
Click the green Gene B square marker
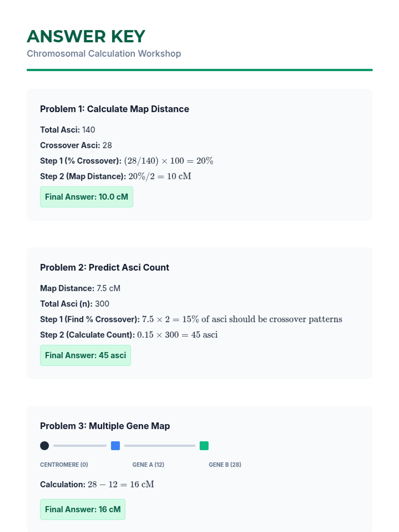[x=204, y=446]
